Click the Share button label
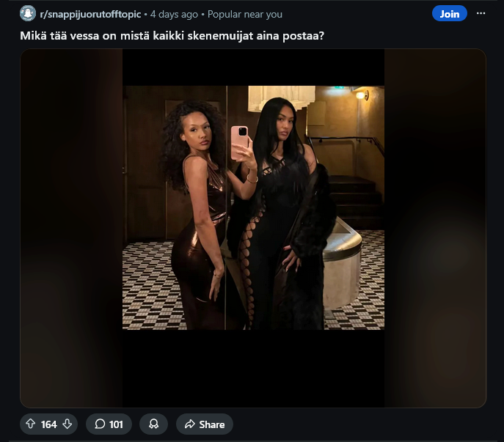The width and height of the screenshot is (504, 442). tap(212, 424)
